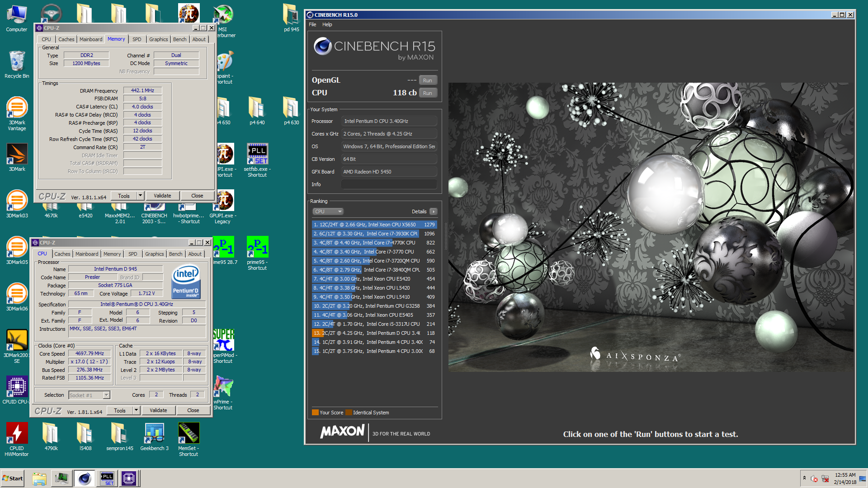Image resolution: width=868 pixels, height=488 pixels.
Task: Switch to SetFSB PLL taskbar button
Action: point(107,479)
